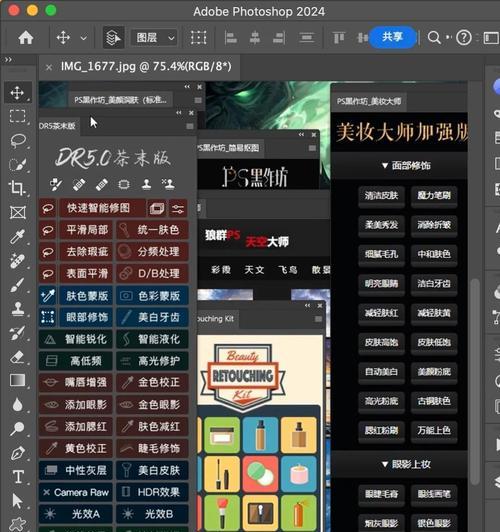Click the Distribute Vertically icon
This screenshot has width=500, height=532.
point(307,37)
